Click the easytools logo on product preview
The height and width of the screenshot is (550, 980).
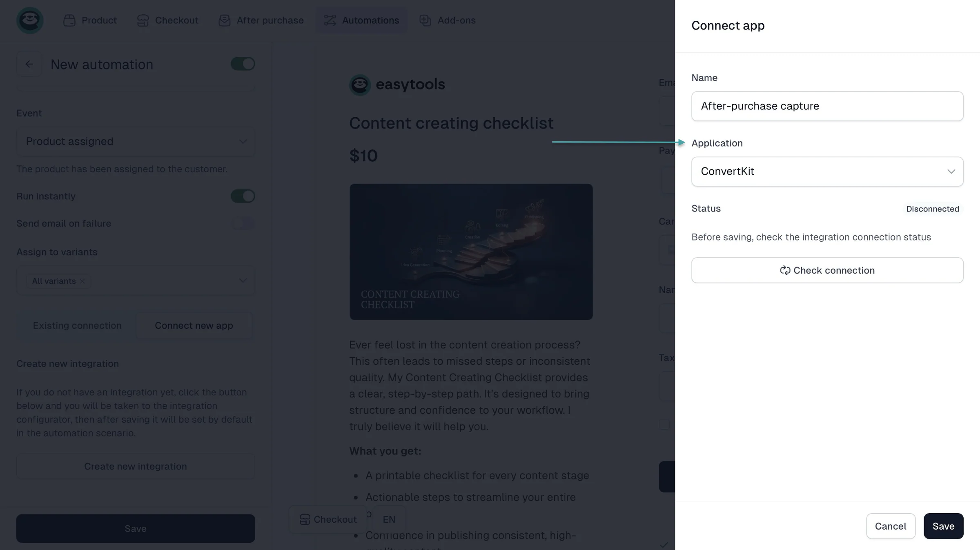pos(397,85)
